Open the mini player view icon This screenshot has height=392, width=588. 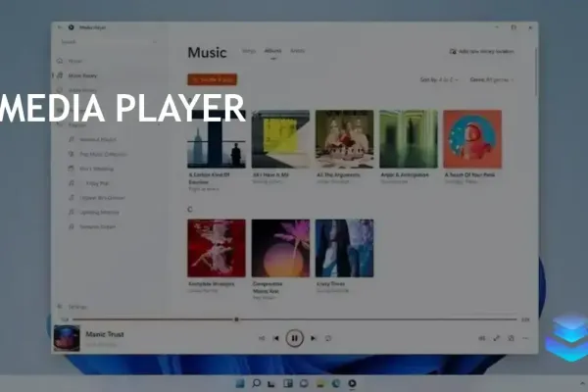click(511, 338)
